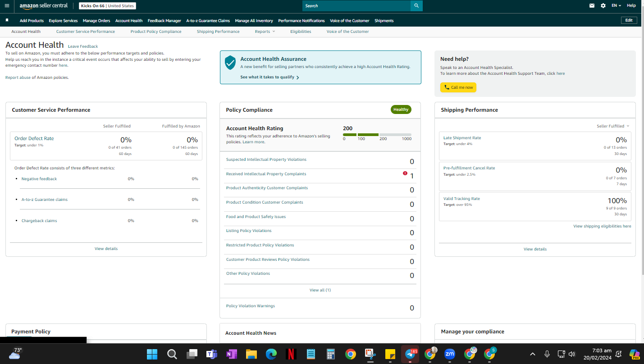Open Telegram from the taskbar
This screenshot has width=644, height=364.
tap(410, 354)
